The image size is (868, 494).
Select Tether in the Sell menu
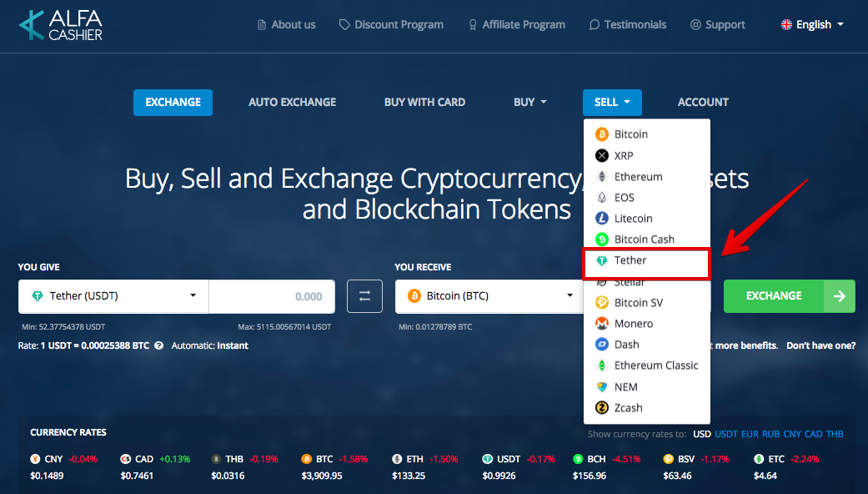646,261
